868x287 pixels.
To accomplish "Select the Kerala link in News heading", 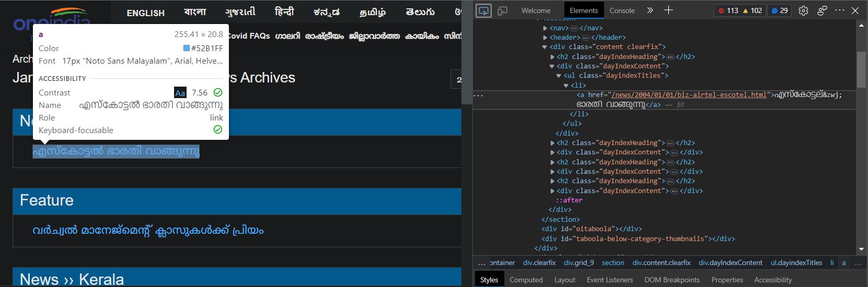I will [101, 279].
